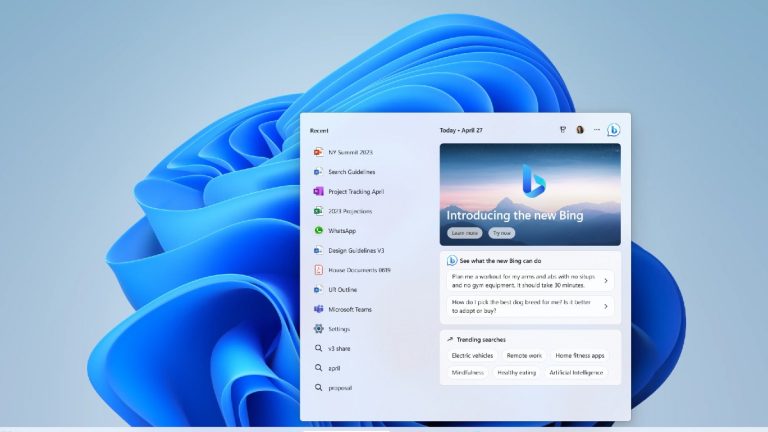
Task: Select the Mindfulness trending chip
Action: [467, 373]
